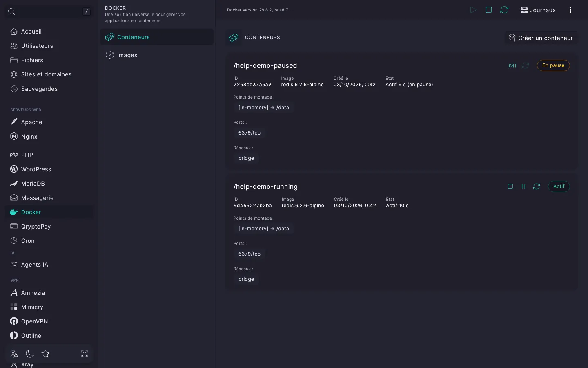Toggle fullscreen expand icon
Image resolution: width=588 pixels, height=368 pixels.
pyautogui.click(x=85, y=354)
